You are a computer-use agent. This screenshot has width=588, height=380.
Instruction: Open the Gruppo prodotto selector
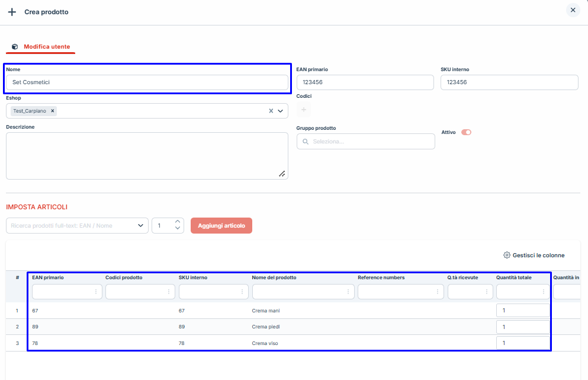(x=365, y=142)
